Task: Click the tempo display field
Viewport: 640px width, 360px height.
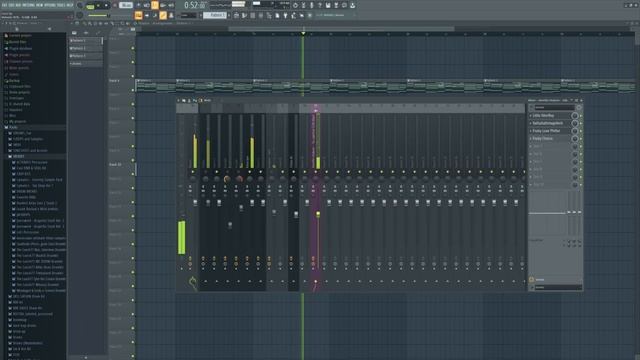Action: [x=126, y=5]
